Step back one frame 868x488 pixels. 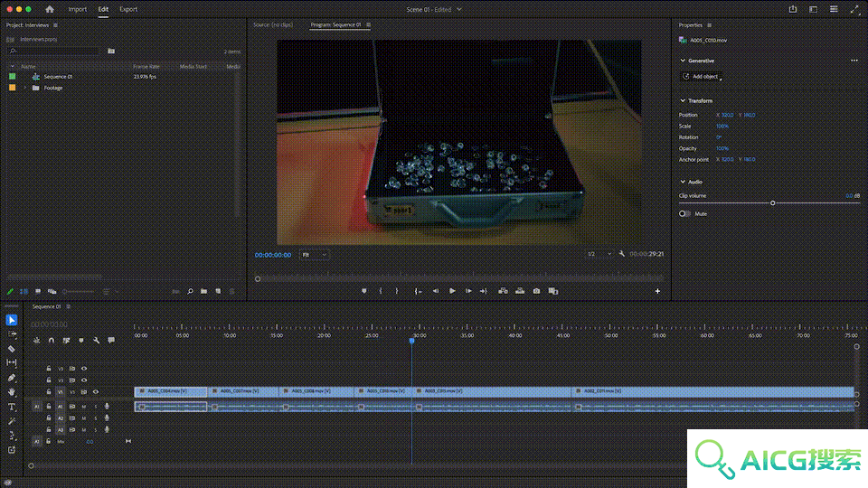tap(436, 291)
